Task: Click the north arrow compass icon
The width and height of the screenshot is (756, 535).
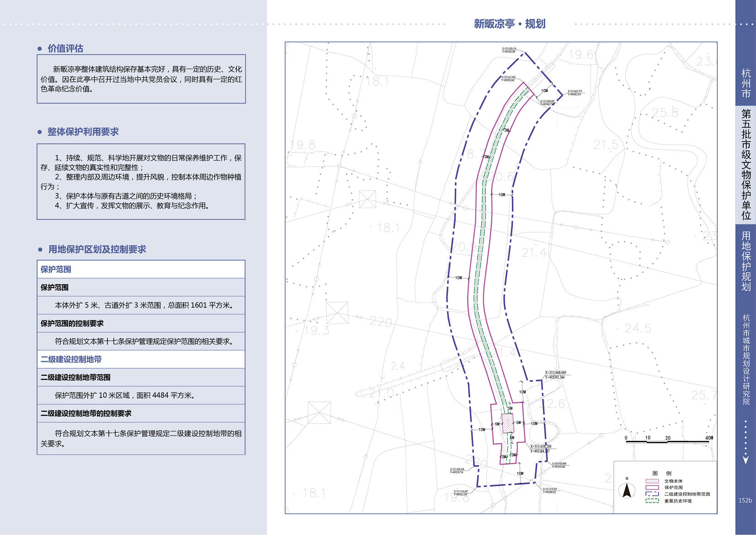Action: click(627, 490)
